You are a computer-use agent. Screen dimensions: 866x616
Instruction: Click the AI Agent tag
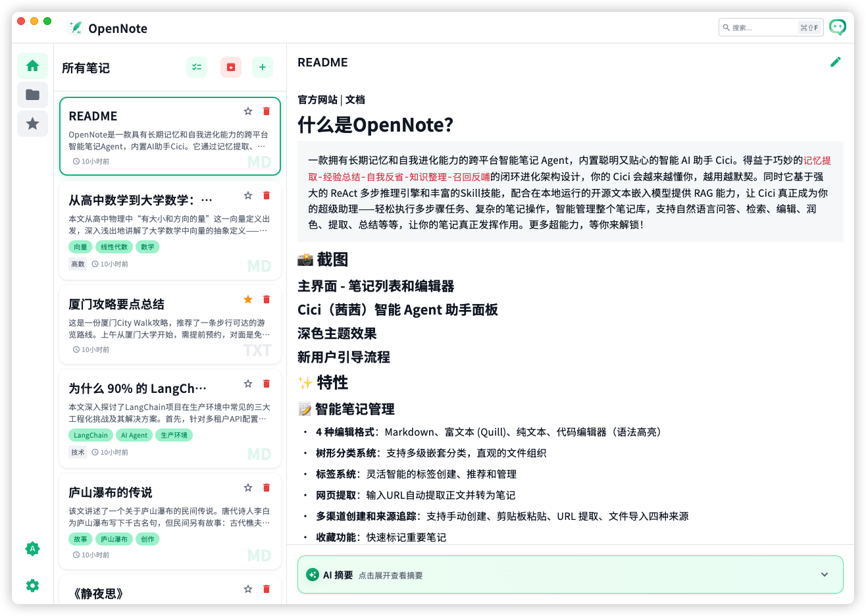point(134,435)
